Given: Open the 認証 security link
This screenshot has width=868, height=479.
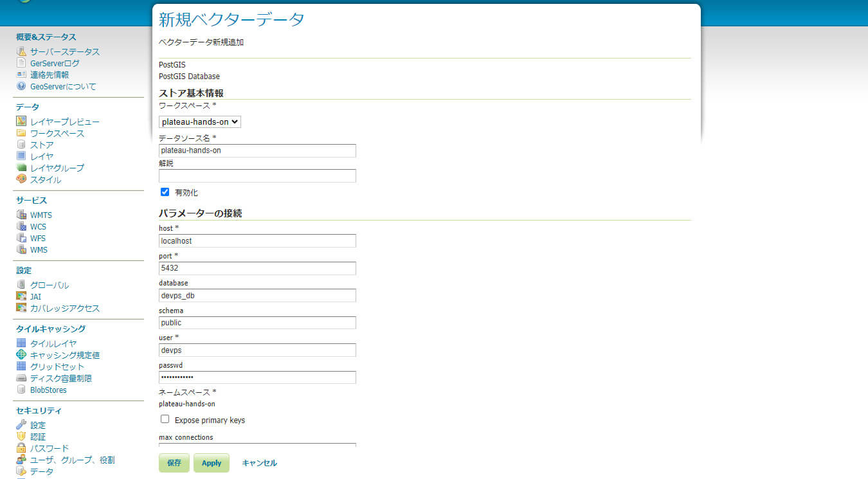Looking at the screenshot, I should tap(38, 437).
